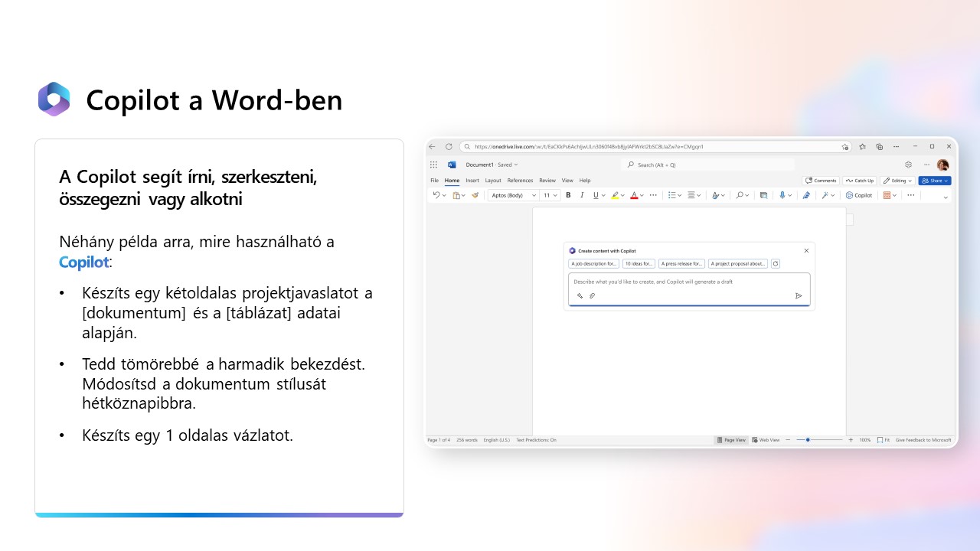
Task: Click the Catch Up button
Action: (x=859, y=181)
